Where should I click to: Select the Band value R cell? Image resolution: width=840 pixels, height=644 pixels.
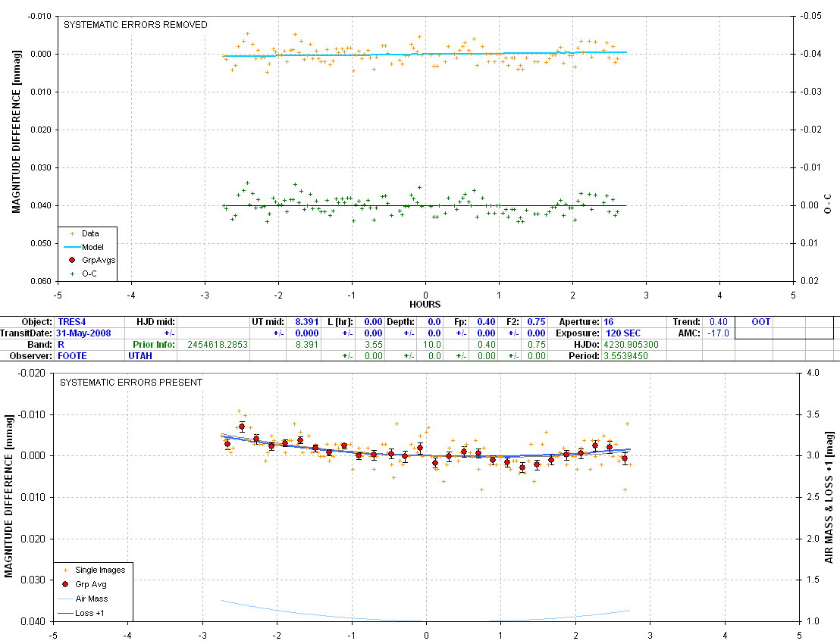pos(61,344)
